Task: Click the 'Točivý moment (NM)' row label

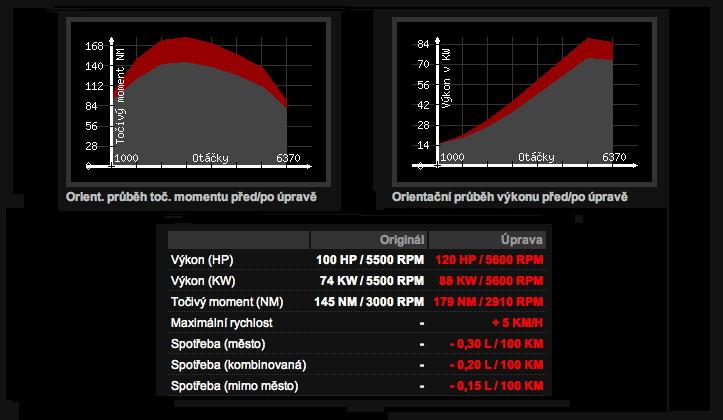Action: coord(226,302)
